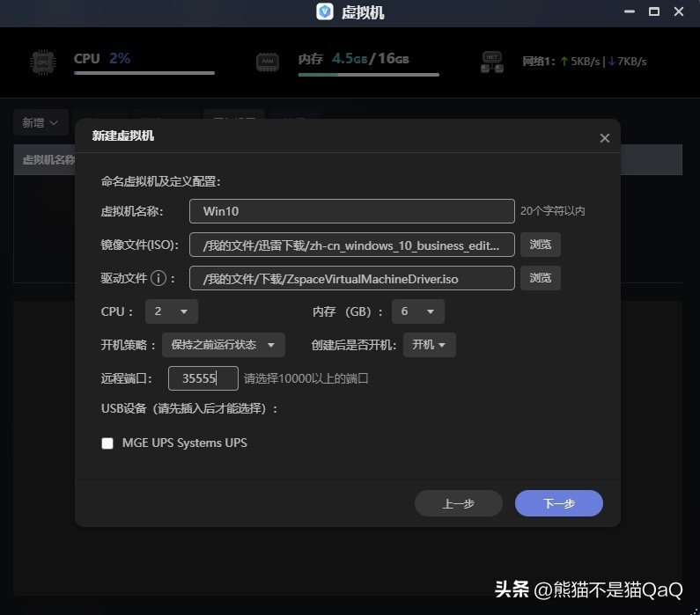Screen dimensions: 700x615
Task: Click the 下一步 button
Action: (559, 503)
